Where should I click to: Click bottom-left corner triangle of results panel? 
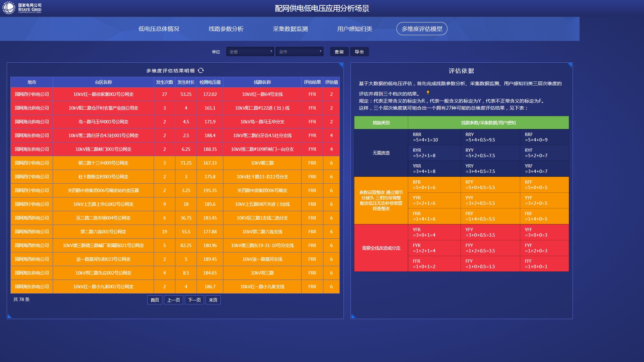click(x=9, y=316)
